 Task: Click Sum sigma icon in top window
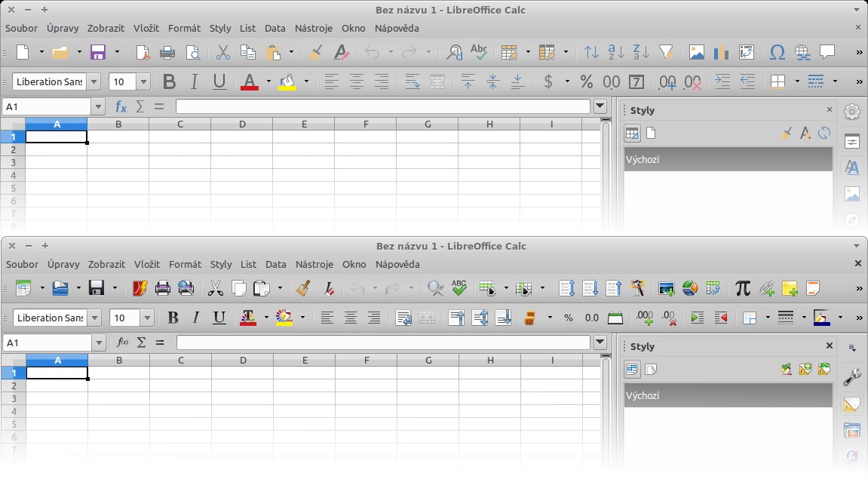(x=140, y=106)
